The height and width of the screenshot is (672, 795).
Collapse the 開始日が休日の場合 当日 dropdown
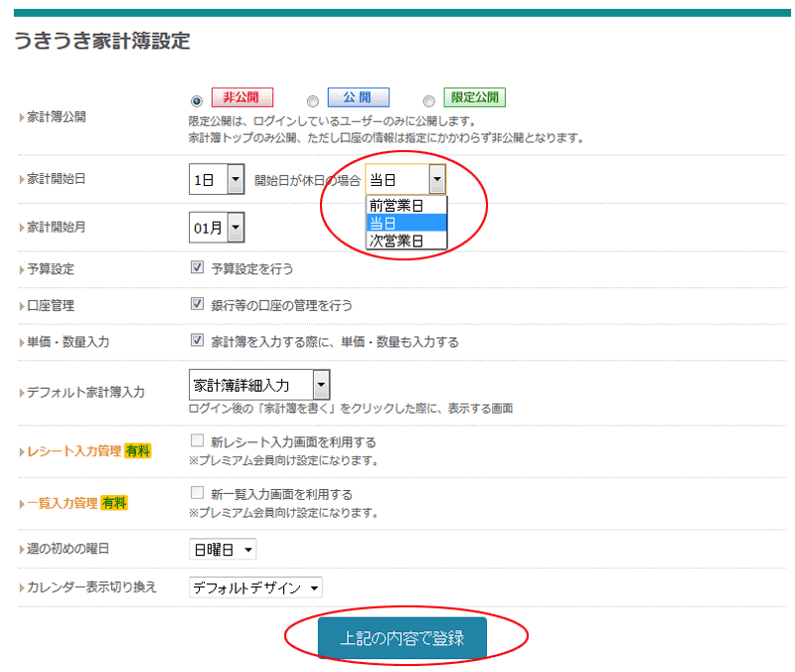point(405,179)
